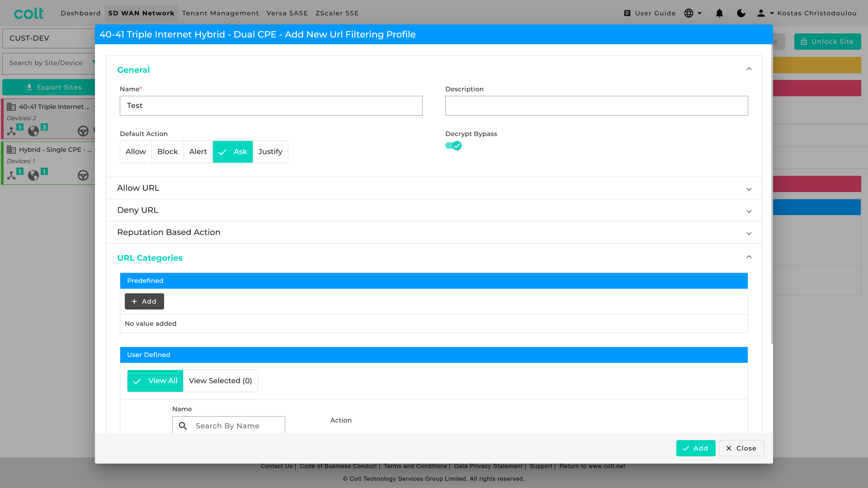Click building icon of 40-41 Triple Internet site

point(12,107)
